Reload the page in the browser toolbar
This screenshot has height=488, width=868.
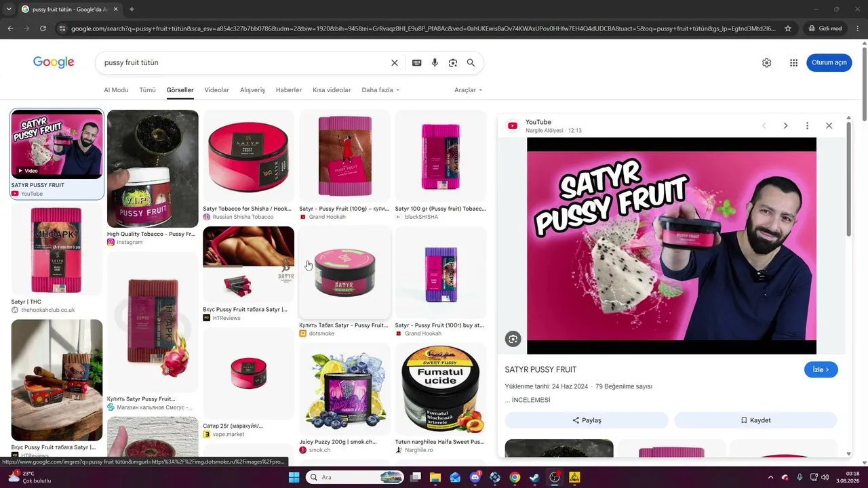point(43,28)
